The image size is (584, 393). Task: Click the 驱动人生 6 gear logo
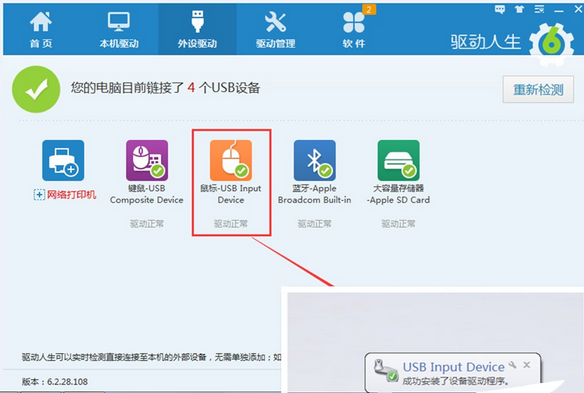[551, 44]
